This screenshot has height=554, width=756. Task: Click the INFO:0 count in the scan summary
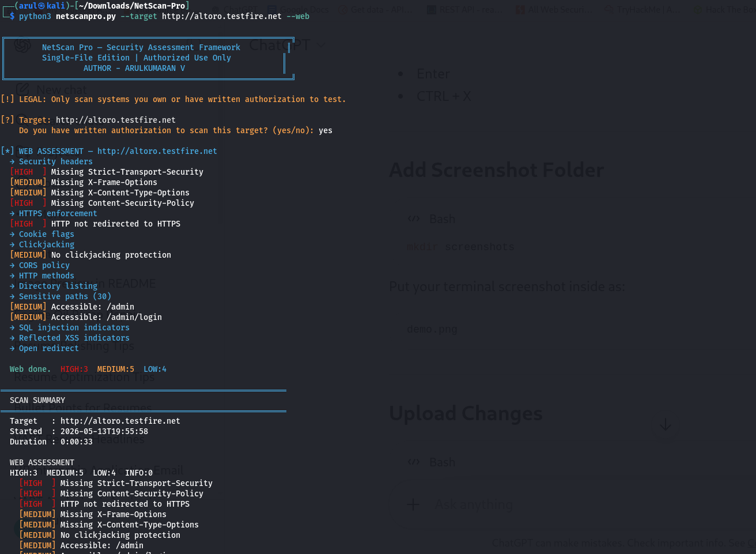[x=139, y=473]
